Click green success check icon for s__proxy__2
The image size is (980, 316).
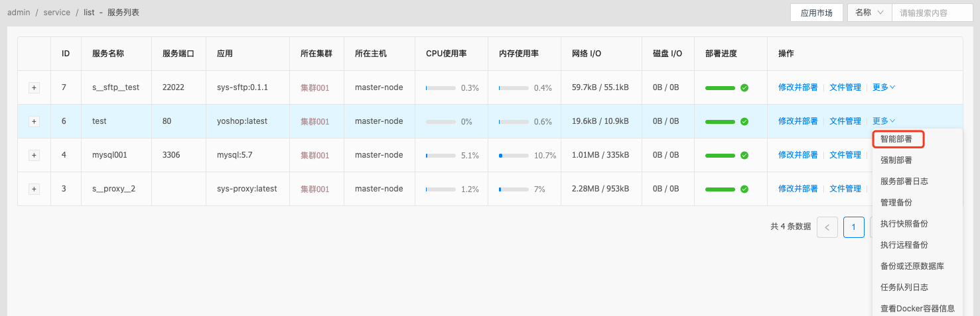click(744, 189)
